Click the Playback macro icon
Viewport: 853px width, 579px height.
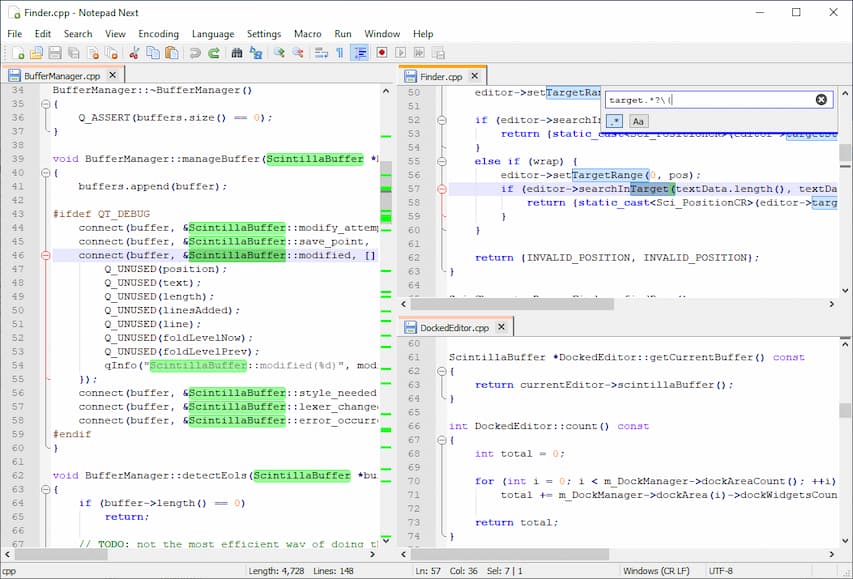(x=401, y=53)
